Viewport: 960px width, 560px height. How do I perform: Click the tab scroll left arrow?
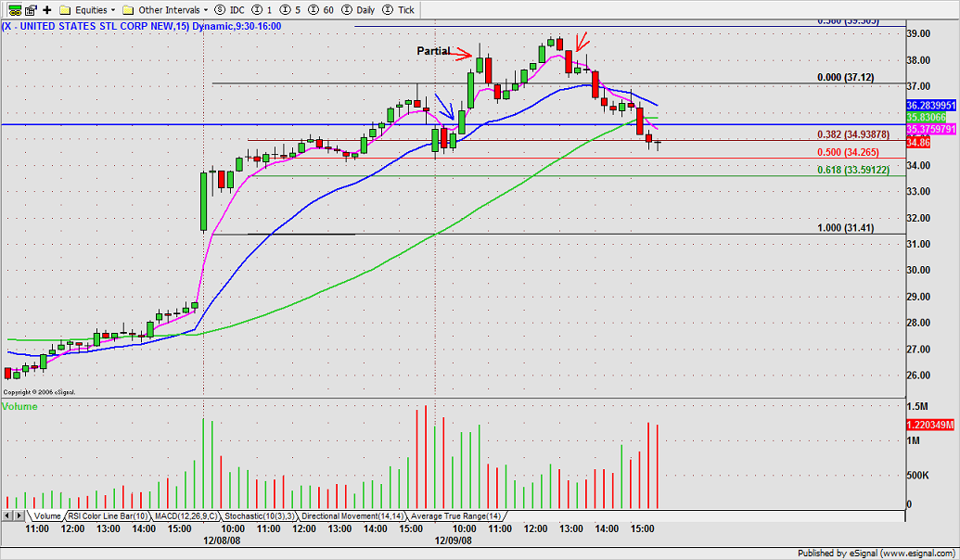tap(7, 515)
